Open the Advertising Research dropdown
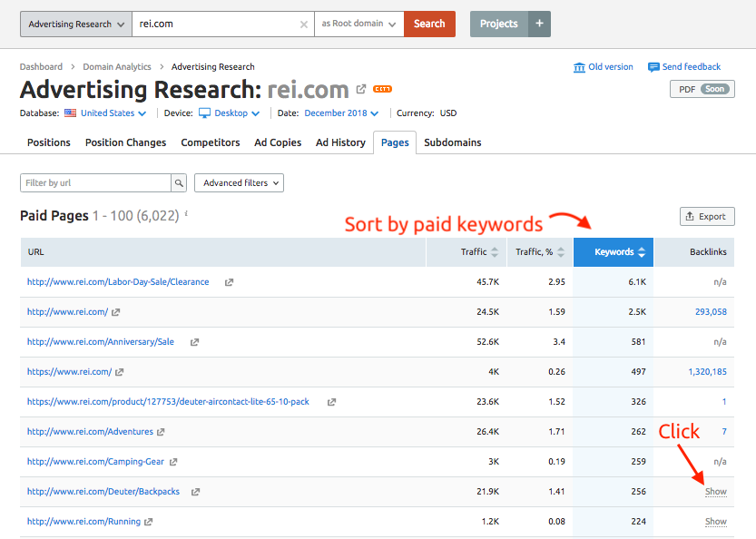756x539 pixels. 76,24
